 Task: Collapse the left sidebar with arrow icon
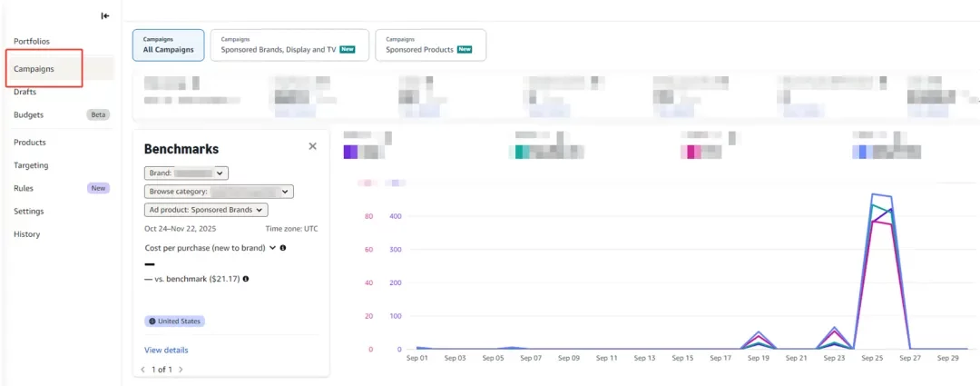[105, 15]
